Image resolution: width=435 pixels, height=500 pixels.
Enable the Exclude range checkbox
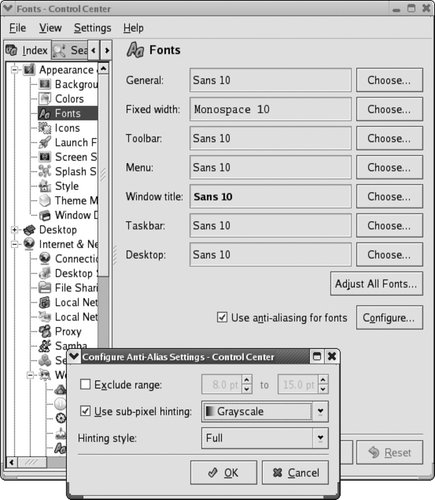click(85, 384)
